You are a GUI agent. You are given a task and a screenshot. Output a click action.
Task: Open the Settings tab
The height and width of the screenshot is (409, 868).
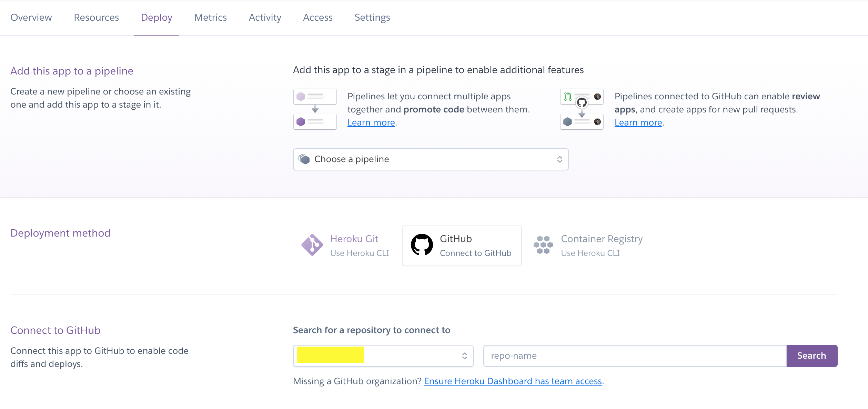coord(372,17)
